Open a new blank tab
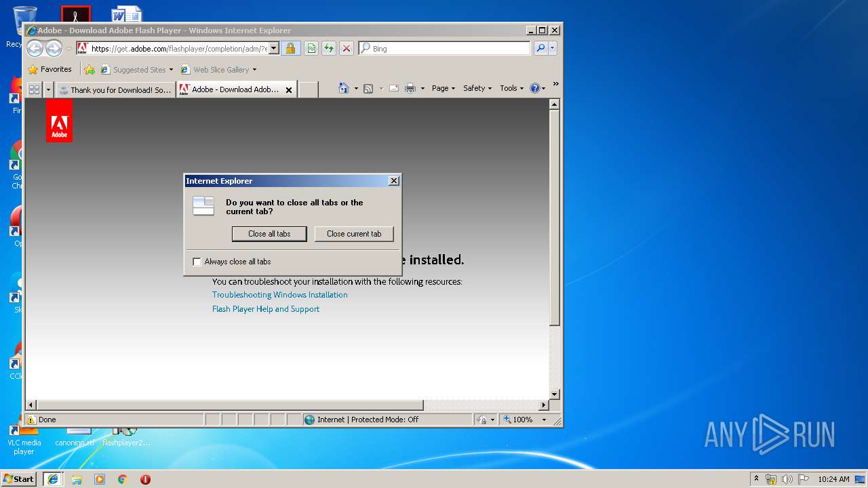The height and width of the screenshot is (488, 868). point(309,89)
